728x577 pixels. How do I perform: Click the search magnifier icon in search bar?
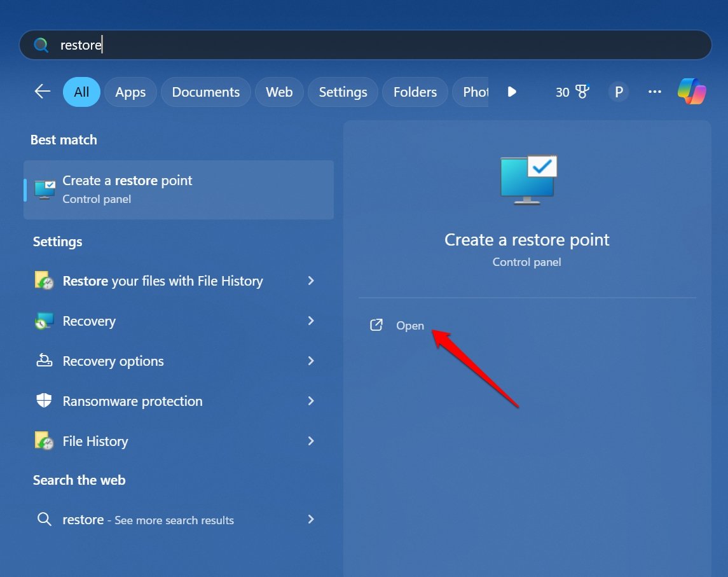coord(41,45)
